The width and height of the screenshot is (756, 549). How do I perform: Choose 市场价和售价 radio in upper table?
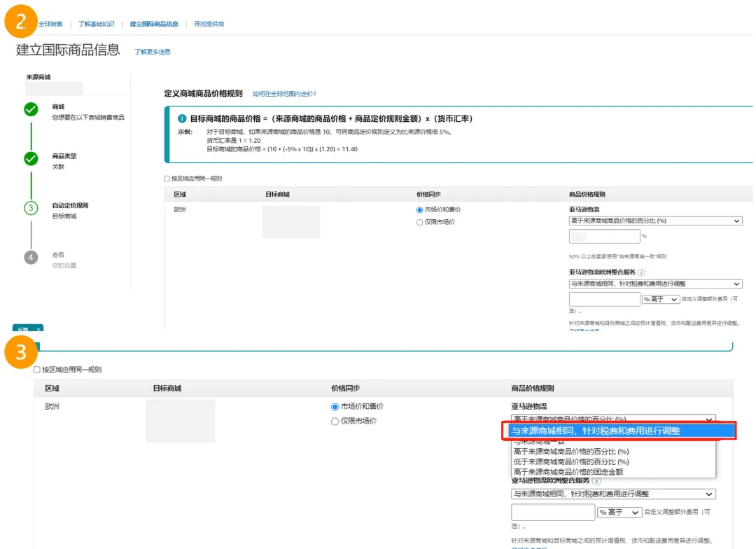point(419,209)
